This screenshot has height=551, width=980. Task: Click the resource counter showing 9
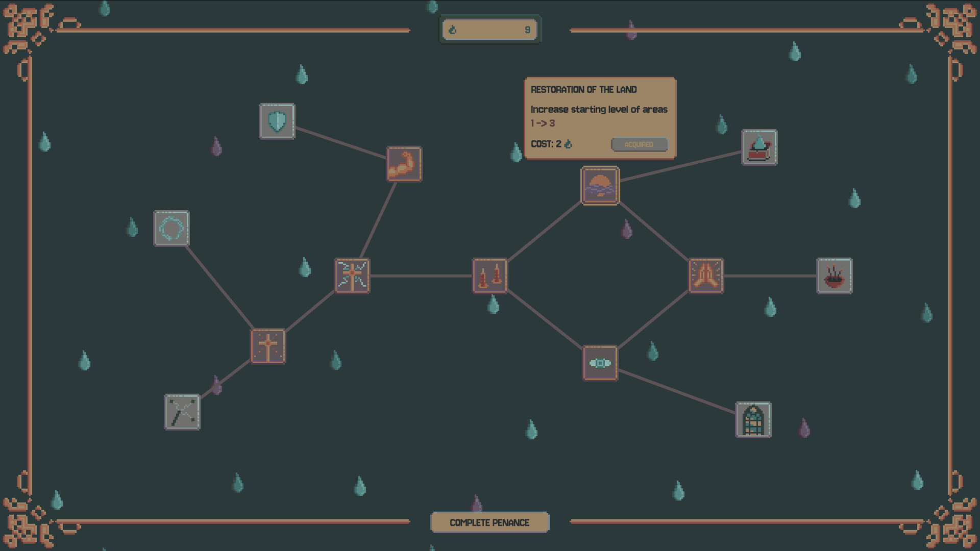tap(526, 29)
